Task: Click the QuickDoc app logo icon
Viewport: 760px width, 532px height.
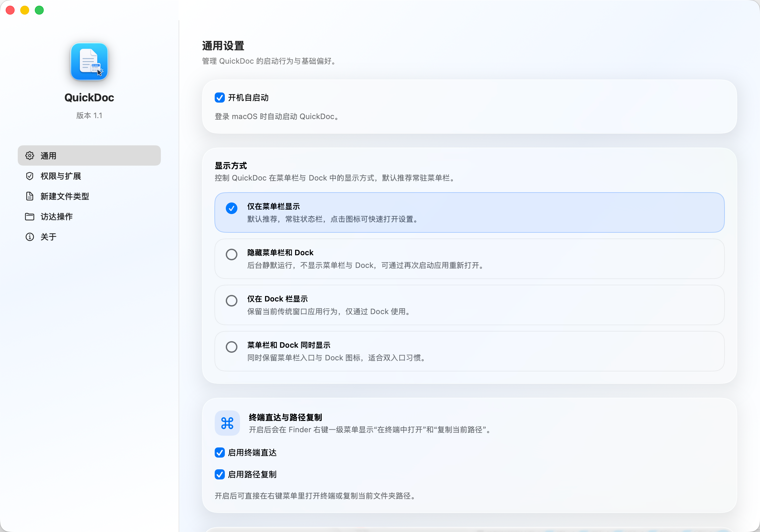Action: pos(89,61)
